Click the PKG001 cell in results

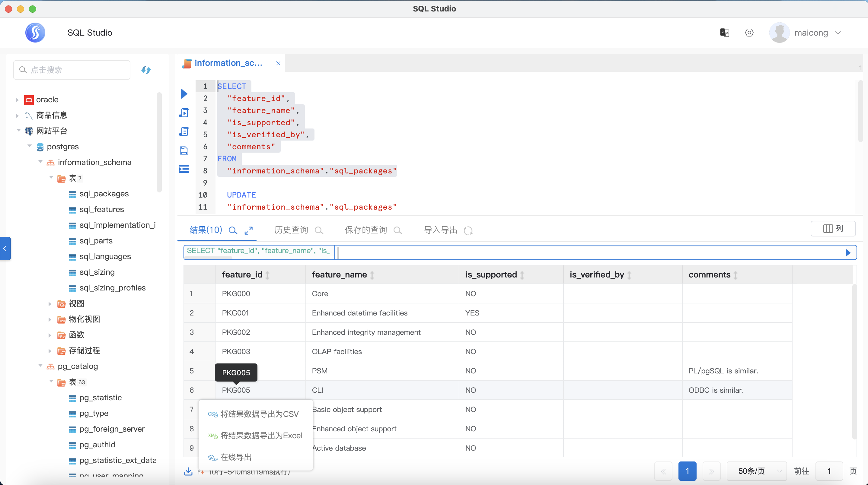click(x=261, y=313)
